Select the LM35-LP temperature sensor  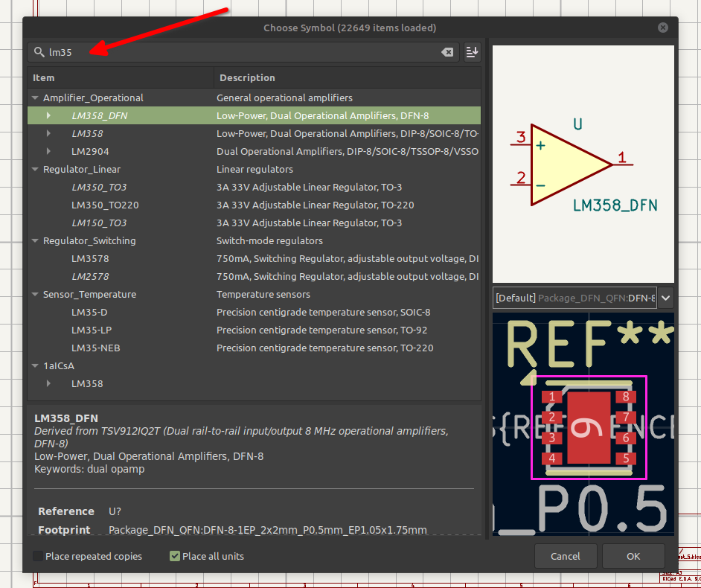[x=92, y=330]
